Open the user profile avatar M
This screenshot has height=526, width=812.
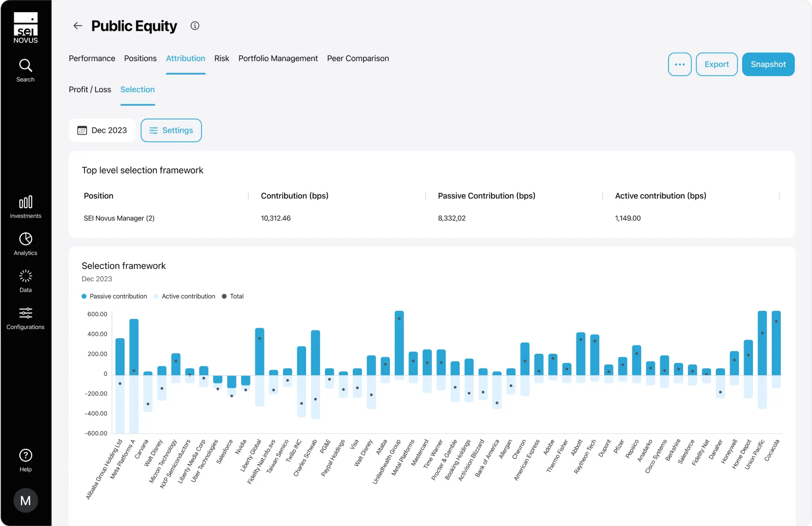point(25,500)
